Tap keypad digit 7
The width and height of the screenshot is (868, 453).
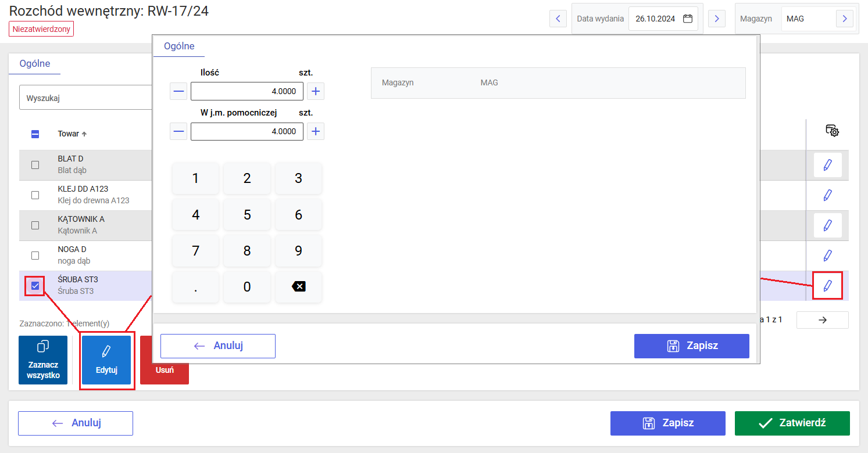coord(196,251)
